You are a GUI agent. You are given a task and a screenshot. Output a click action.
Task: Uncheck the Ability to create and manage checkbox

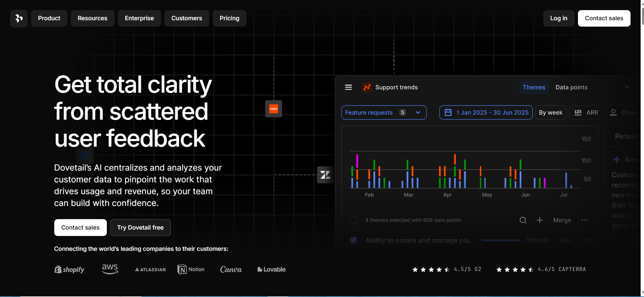(354, 240)
